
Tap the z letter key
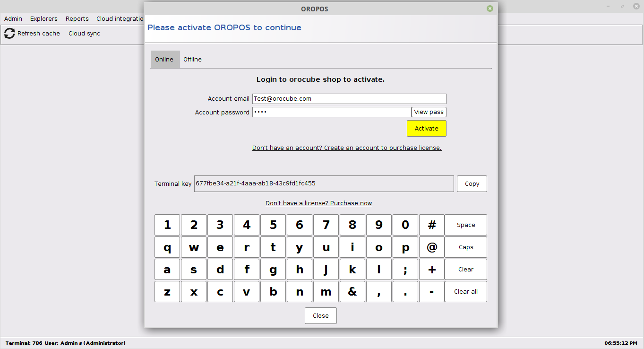(x=167, y=292)
